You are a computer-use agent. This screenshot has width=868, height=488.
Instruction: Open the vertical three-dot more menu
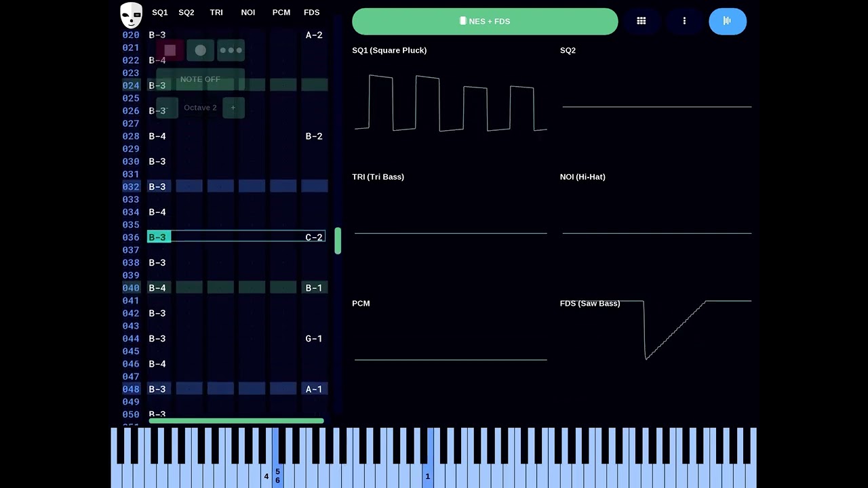click(x=684, y=21)
